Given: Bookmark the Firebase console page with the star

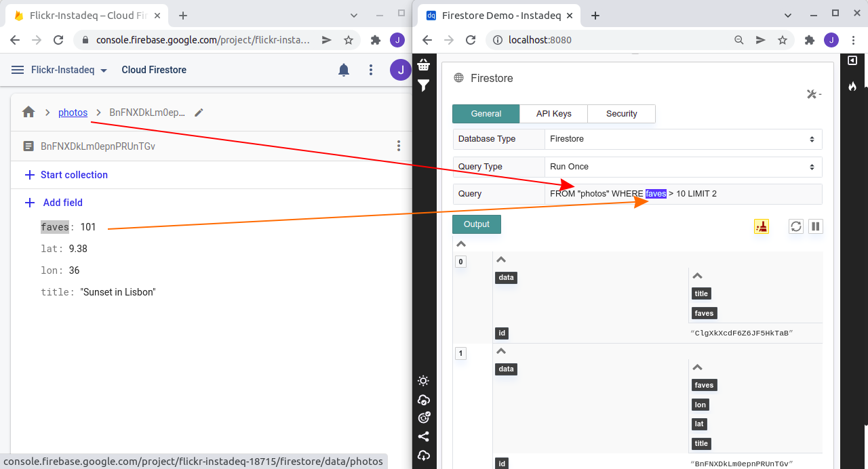Looking at the screenshot, I should [349, 40].
